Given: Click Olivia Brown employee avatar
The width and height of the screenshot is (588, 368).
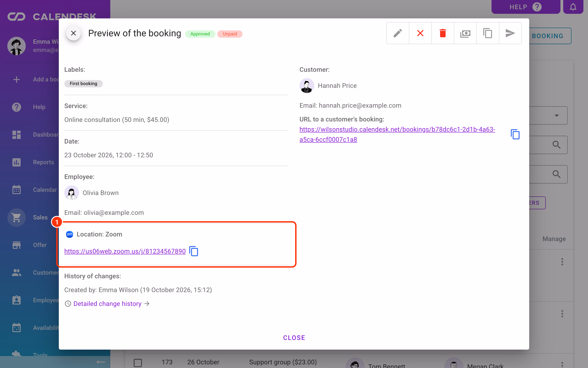Looking at the screenshot, I should [x=71, y=193].
